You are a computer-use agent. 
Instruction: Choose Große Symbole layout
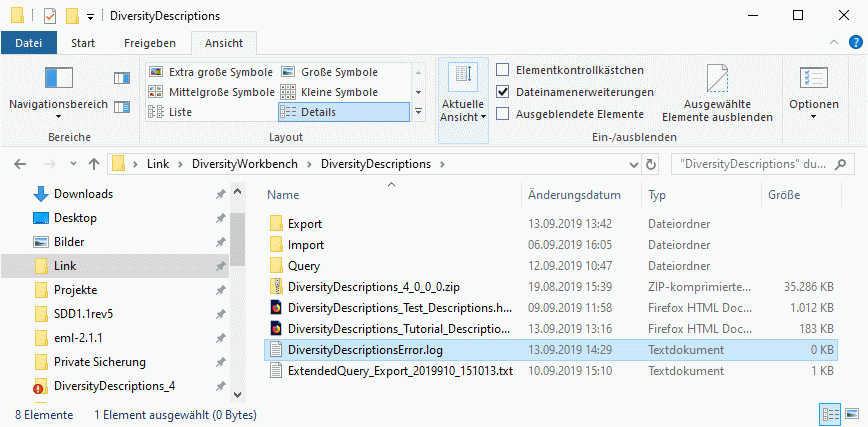pos(329,72)
